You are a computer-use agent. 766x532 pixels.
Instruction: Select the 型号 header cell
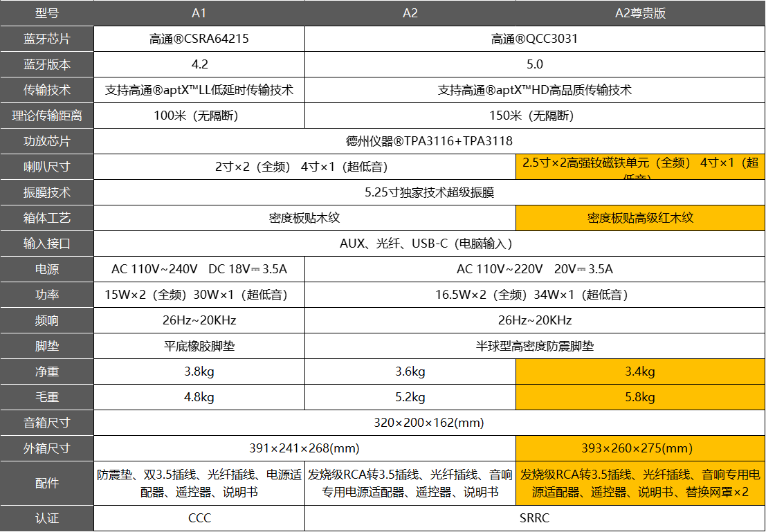[47, 13]
